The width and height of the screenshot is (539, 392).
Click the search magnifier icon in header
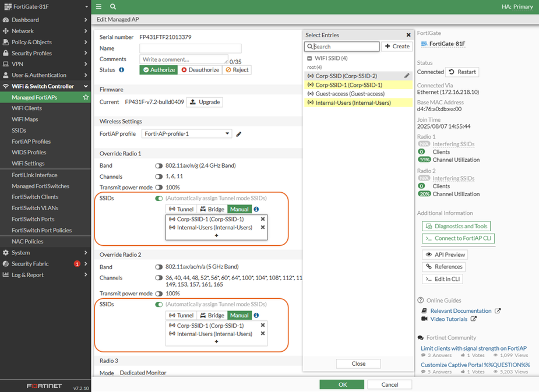click(x=112, y=6)
